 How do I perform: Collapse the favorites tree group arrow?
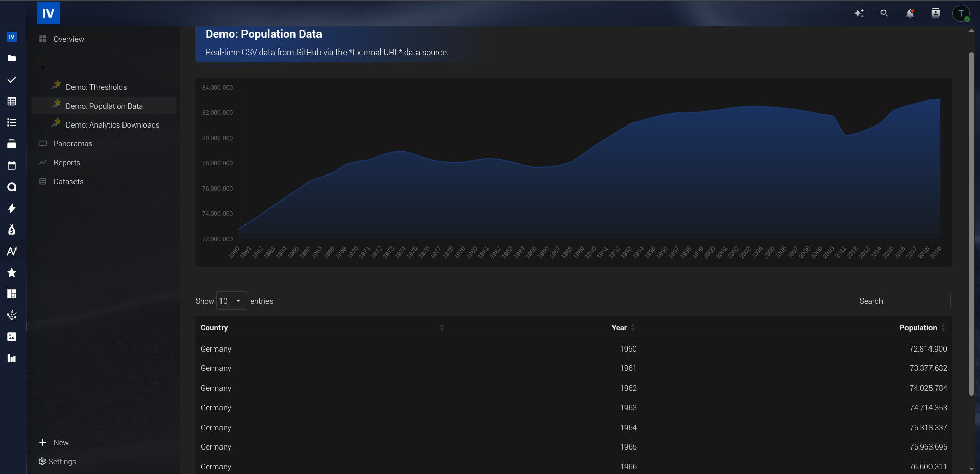[x=43, y=67]
